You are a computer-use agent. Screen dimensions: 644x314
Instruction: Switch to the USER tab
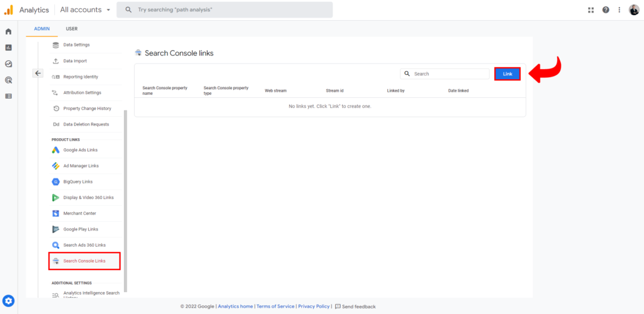72,29
